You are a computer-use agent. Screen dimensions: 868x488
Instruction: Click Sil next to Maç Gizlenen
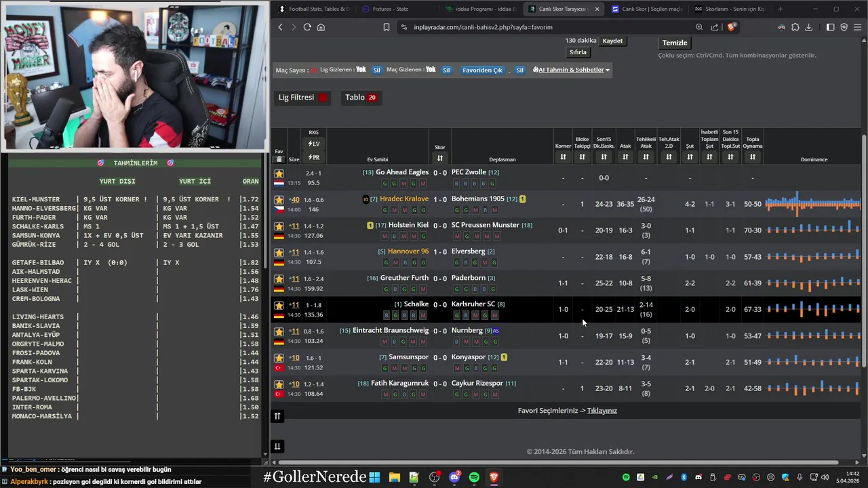(446, 70)
